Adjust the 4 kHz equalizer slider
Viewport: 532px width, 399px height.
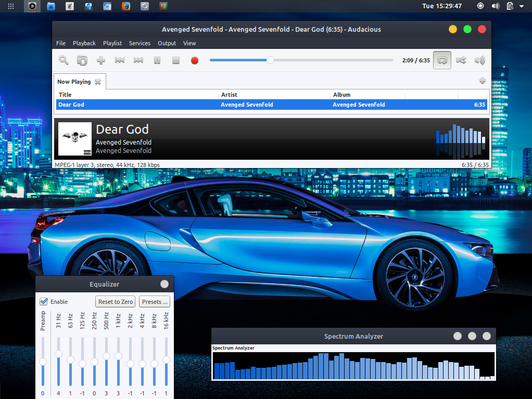tap(142, 362)
